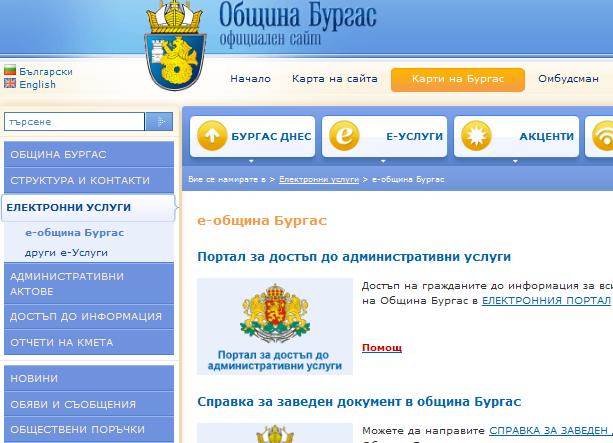
Task: Open други е-Услуги sidebar subitem
Action: point(66,253)
